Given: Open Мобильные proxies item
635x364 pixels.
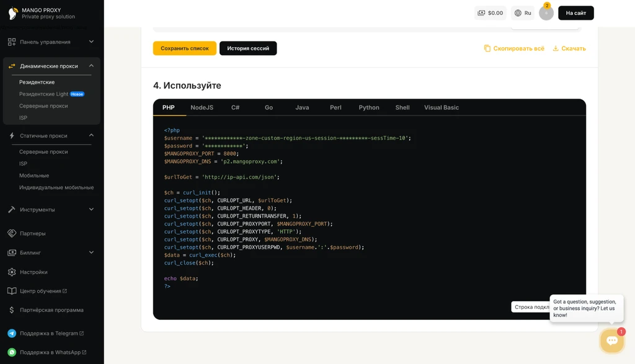Looking at the screenshot, I should (34, 175).
